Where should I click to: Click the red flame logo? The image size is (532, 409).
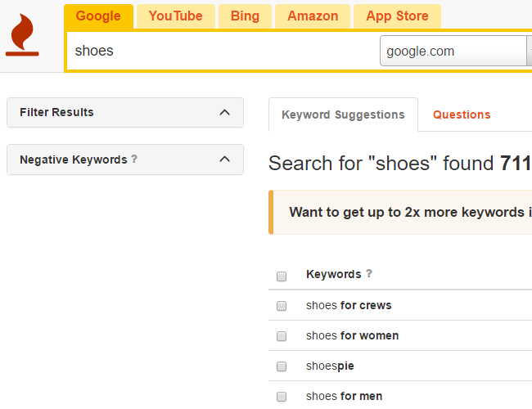click(x=22, y=34)
